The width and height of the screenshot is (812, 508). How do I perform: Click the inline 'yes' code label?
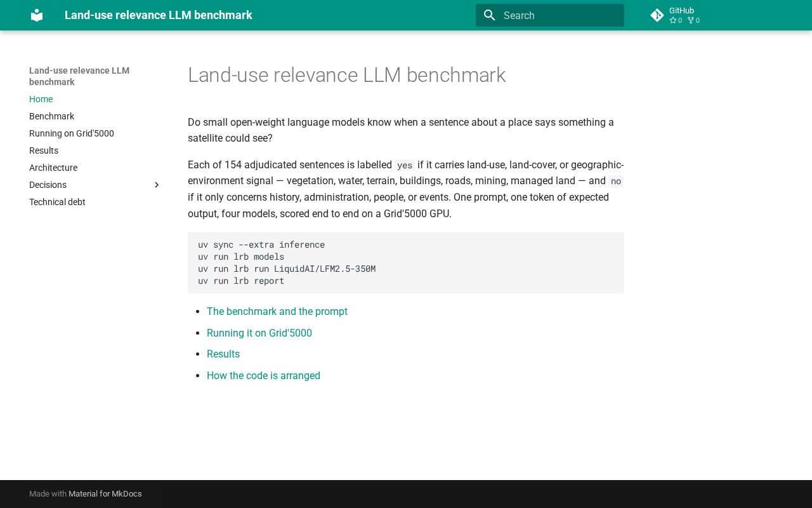[x=405, y=165]
